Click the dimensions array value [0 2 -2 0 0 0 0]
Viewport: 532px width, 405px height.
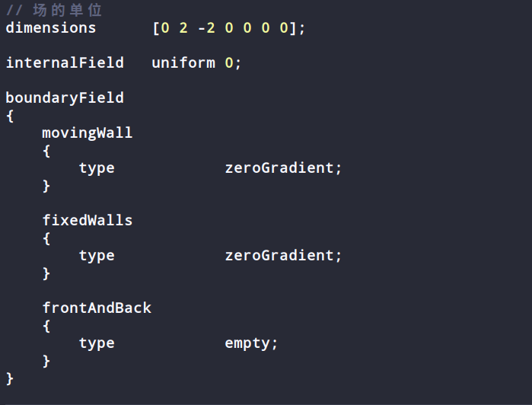[x=225, y=28]
